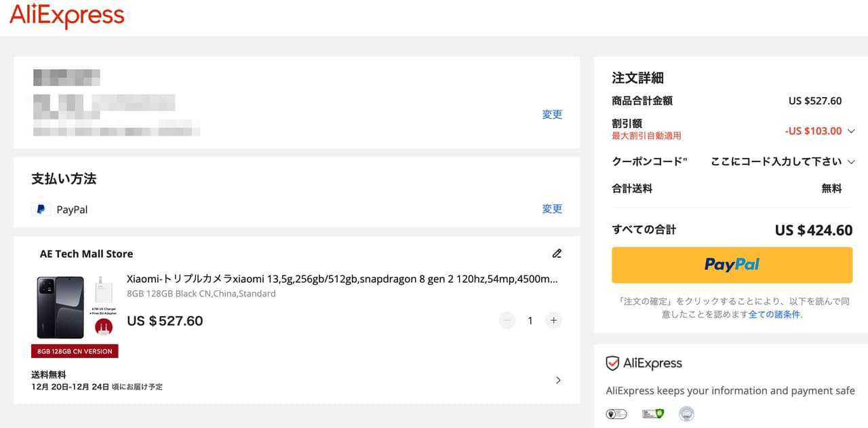
Task: Expand the discount amount breakdown chevron
Action: click(x=851, y=131)
